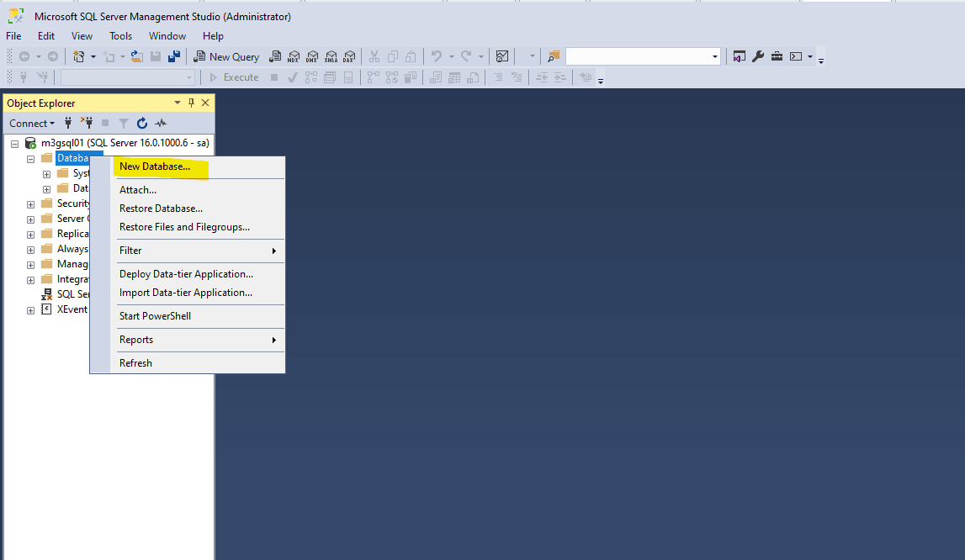Open the dropdown arrow beside New Project icon
This screenshot has width=965, height=560.
93,56
